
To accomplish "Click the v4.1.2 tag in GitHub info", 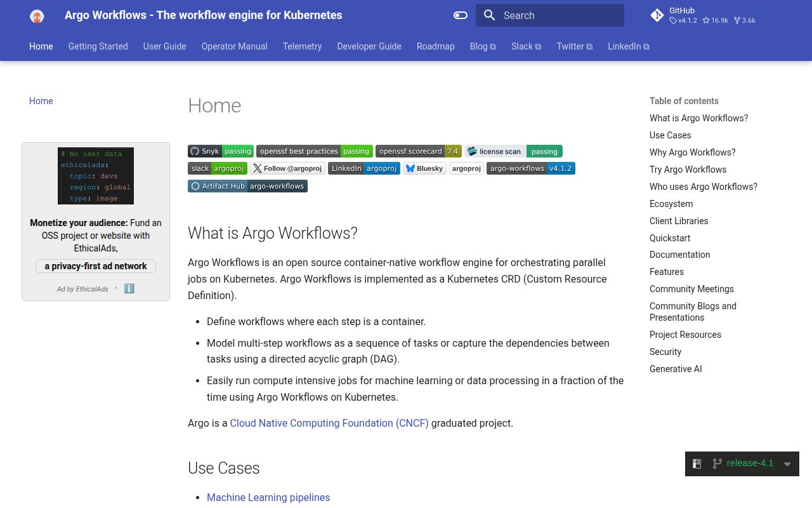I will click(x=684, y=20).
